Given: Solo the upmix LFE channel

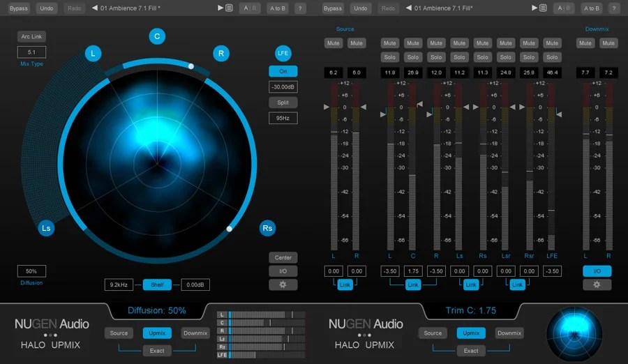Looking at the screenshot, I should pyautogui.click(x=552, y=57).
